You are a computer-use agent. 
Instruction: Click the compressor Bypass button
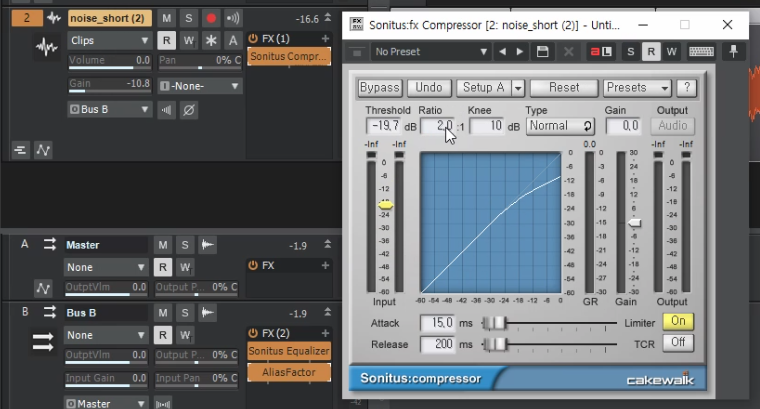[380, 88]
